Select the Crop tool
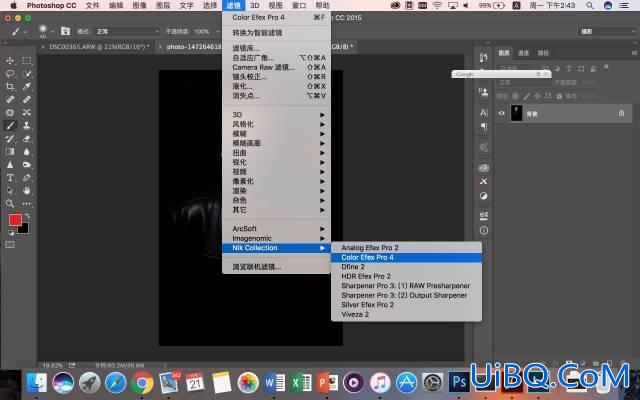640x400 pixels. coord(10,87)
